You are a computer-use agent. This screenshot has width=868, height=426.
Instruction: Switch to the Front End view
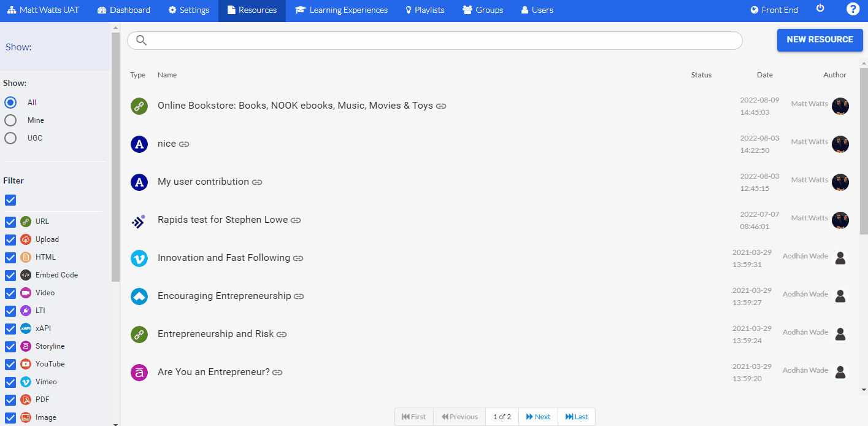pos(774,10)
